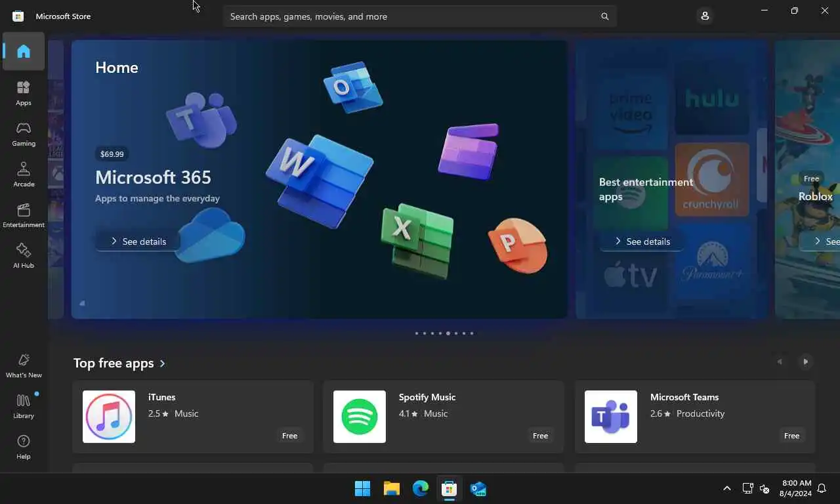
Task: Click the Spotify Music title
Action: pyautogui.click(x=427, y=397)
